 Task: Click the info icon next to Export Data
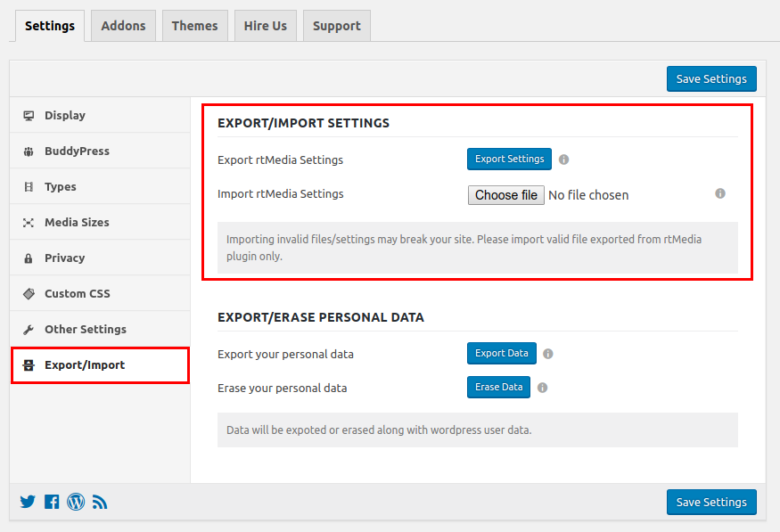coord(548,353)
